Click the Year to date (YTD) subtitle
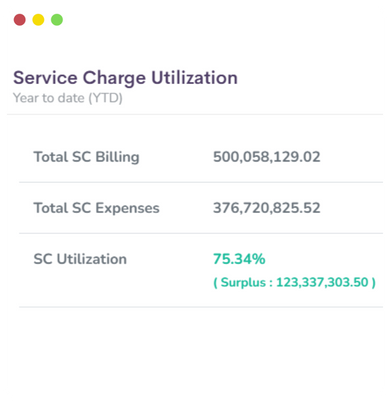The width and height of the screenshot is (390, 404). tap(68, 98)
